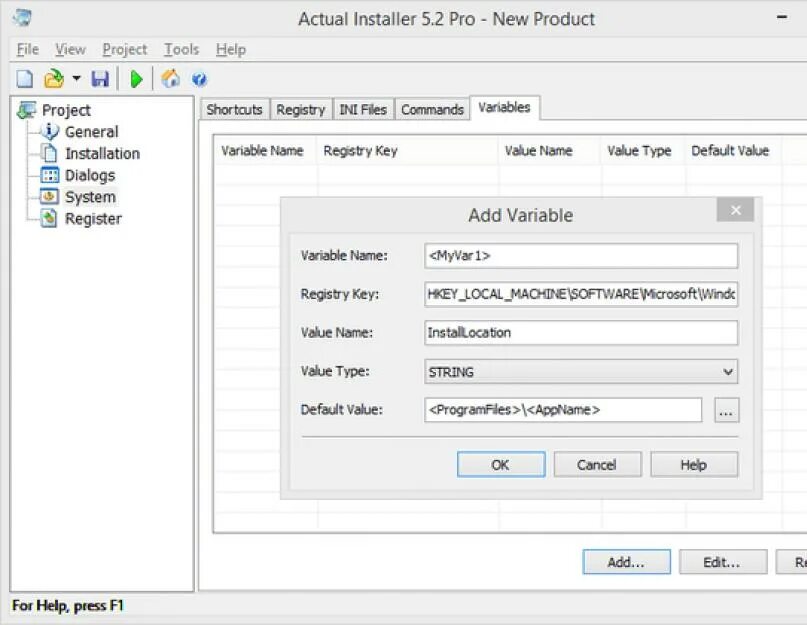Click the General info icon in tree
This screenshot has width=807, height=625.
pyautogui.click(x=50, y=131)
